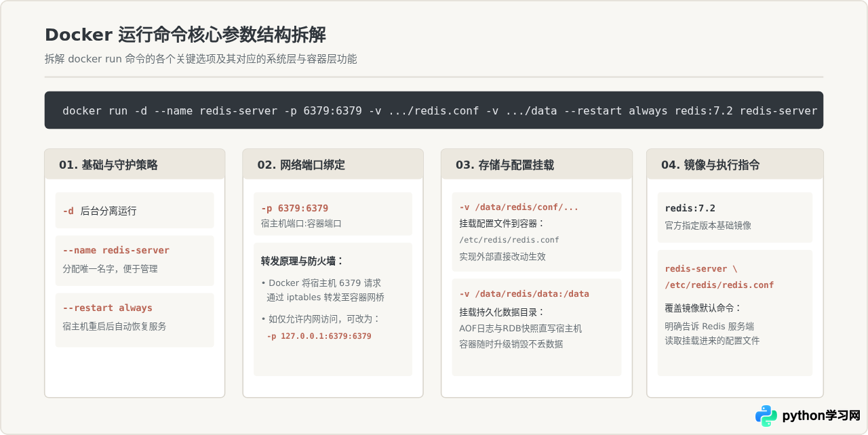Click the '--restart always' code label
The width and height of the screenshot is (868, 435).
pos(107,308)
